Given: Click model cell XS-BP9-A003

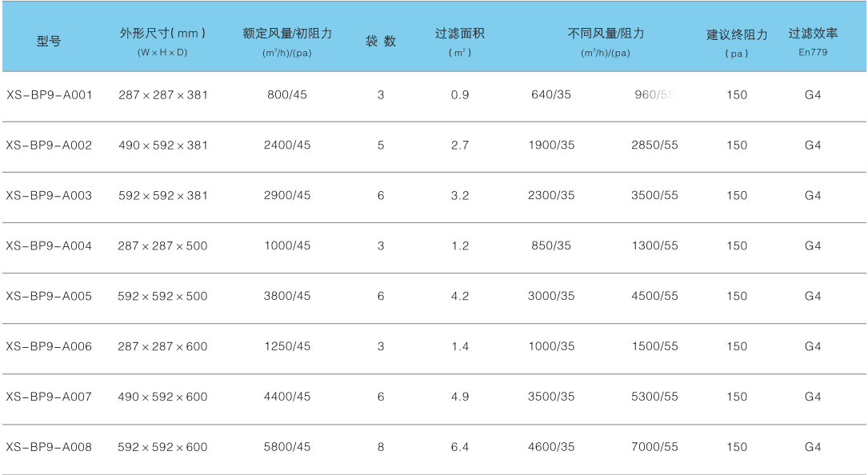Looking at the screenshot, I should [x=50, y=196].
